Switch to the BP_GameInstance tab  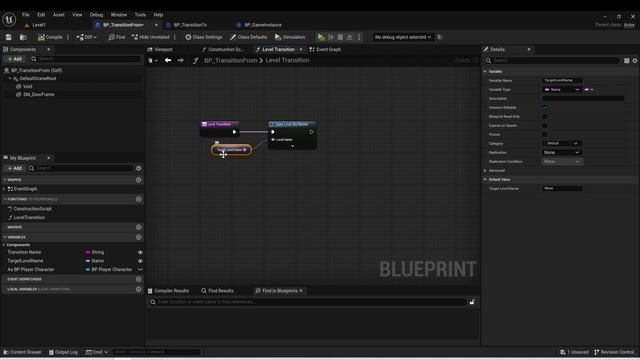tap(263, 25)
